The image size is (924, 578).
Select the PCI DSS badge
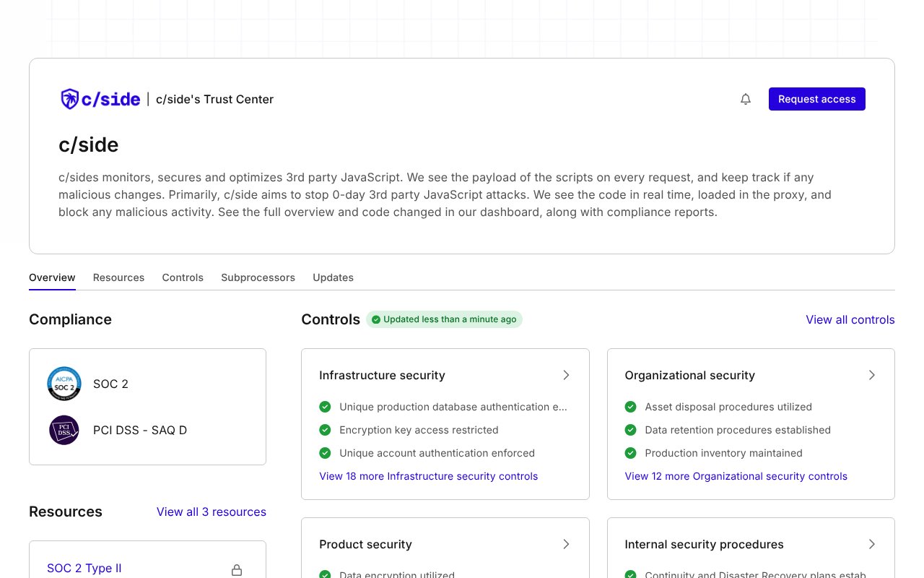[64, 430]
